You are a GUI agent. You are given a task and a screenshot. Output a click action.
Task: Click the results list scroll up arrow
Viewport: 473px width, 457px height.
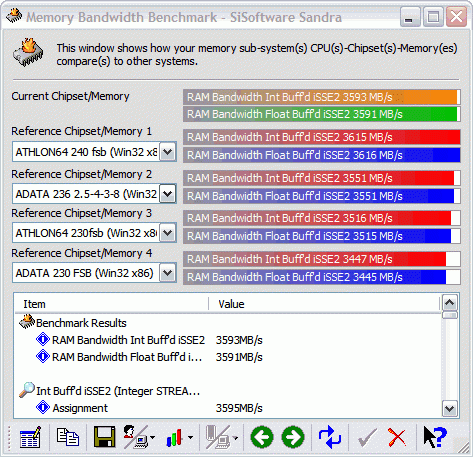(450, 303)
